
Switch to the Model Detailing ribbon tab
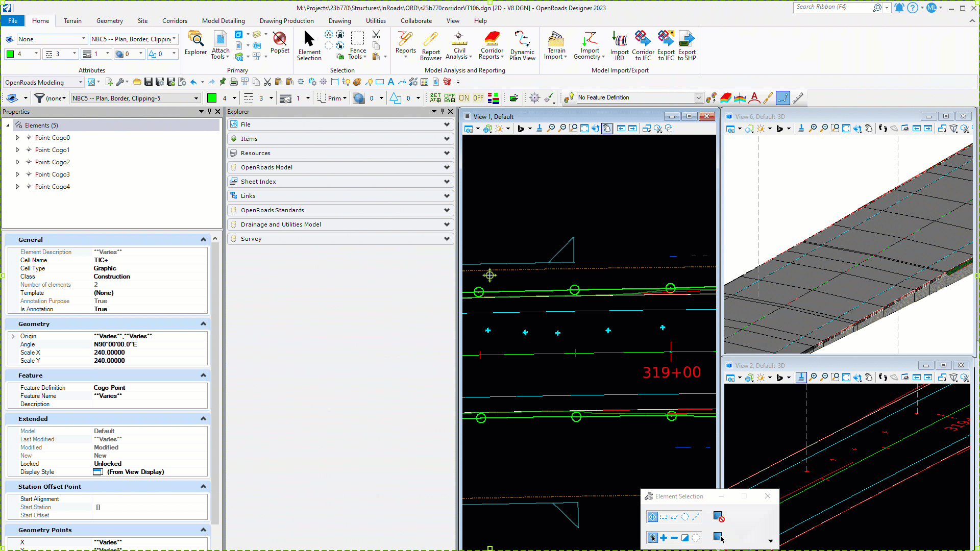click(224, 21)
